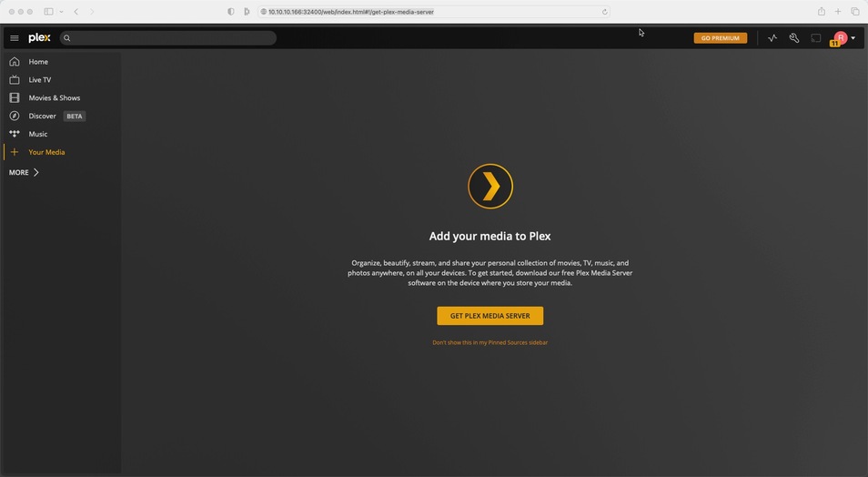This screenshot has width=868, height=477.
Task: Open a new tab with the plus icon
Action: point(838,12)
